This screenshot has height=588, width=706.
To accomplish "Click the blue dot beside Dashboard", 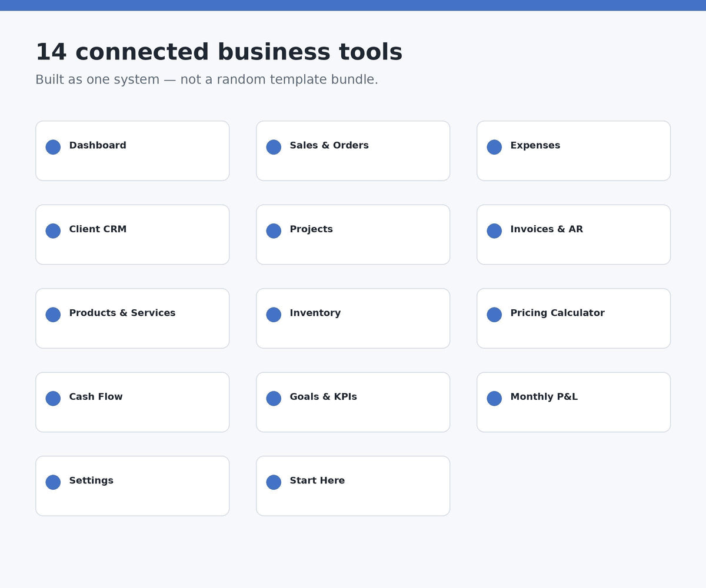I will [53, 147].
